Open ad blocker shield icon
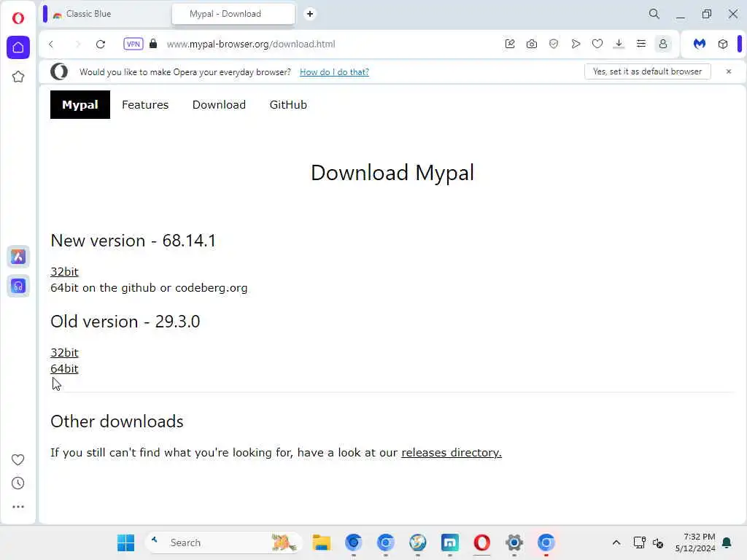Viewport: 747px width, 560px height. (554, 44)
